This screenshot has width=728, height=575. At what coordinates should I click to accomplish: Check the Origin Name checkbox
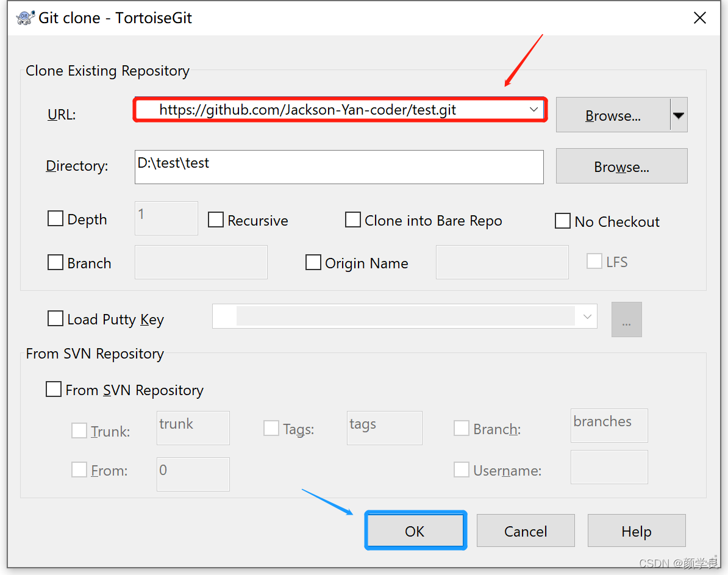(313, 262)
